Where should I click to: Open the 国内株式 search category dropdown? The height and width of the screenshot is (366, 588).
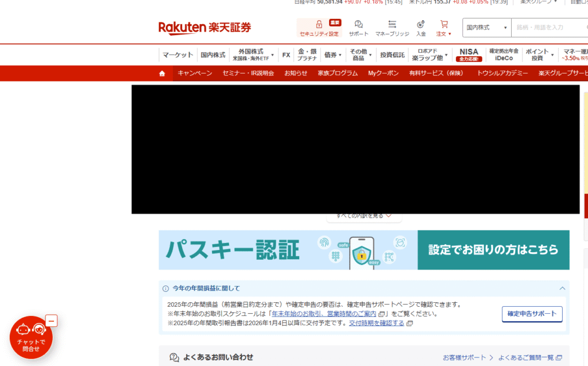click(486, 27)
